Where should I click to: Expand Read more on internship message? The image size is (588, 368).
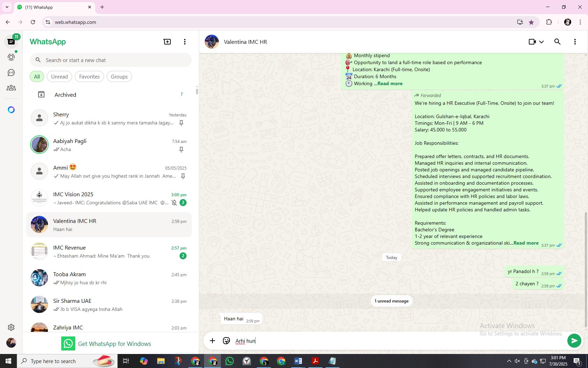tap(390, 83)
